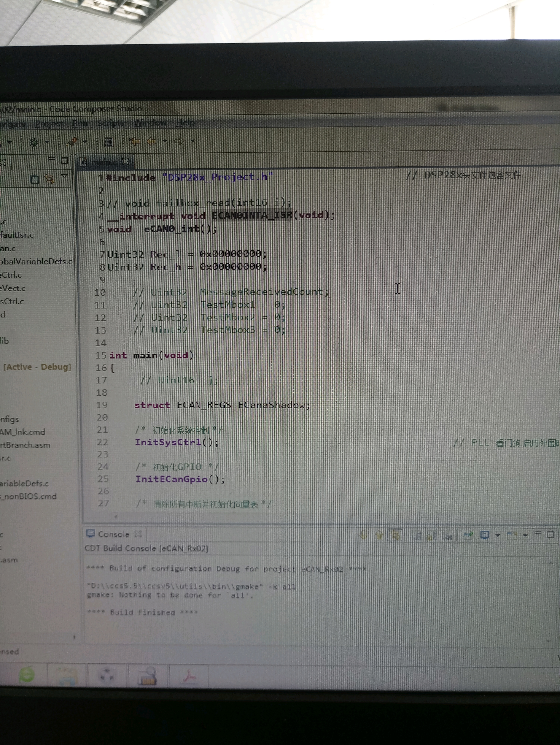Click the Pin Console icon
The height and width of the screenshot is (745, 560).
[468, 535]
